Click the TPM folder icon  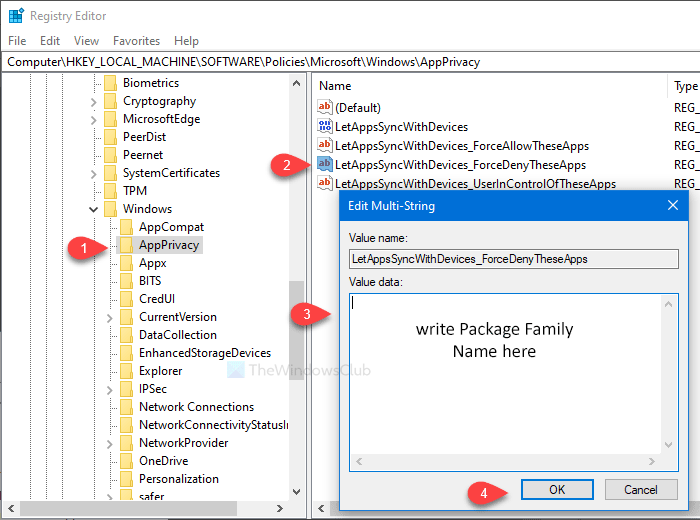(x=110, y=191)
